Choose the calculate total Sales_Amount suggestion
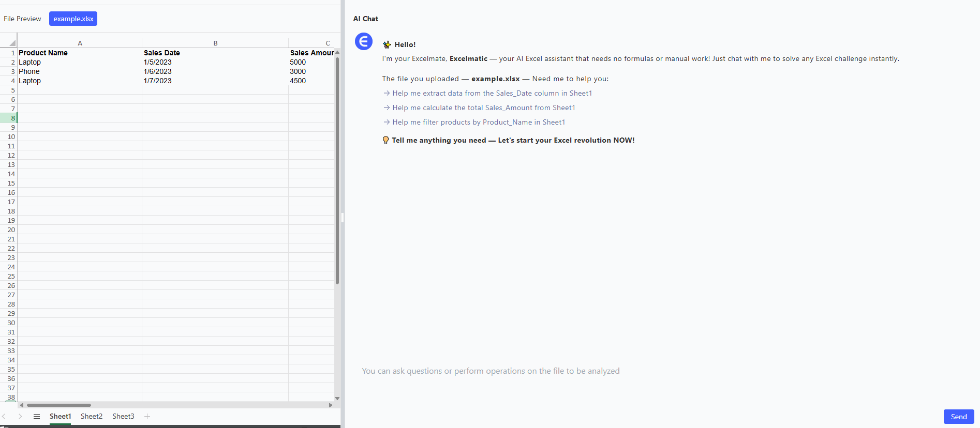Viewport: 980px width, 428px height. (x=483, y=108)
